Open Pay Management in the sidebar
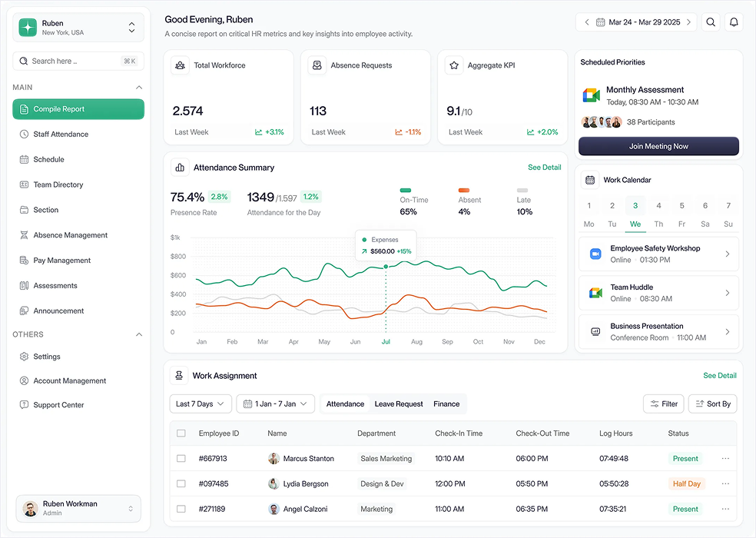Image resolution: width=756 pixels, height=538 pixels. 78,261
